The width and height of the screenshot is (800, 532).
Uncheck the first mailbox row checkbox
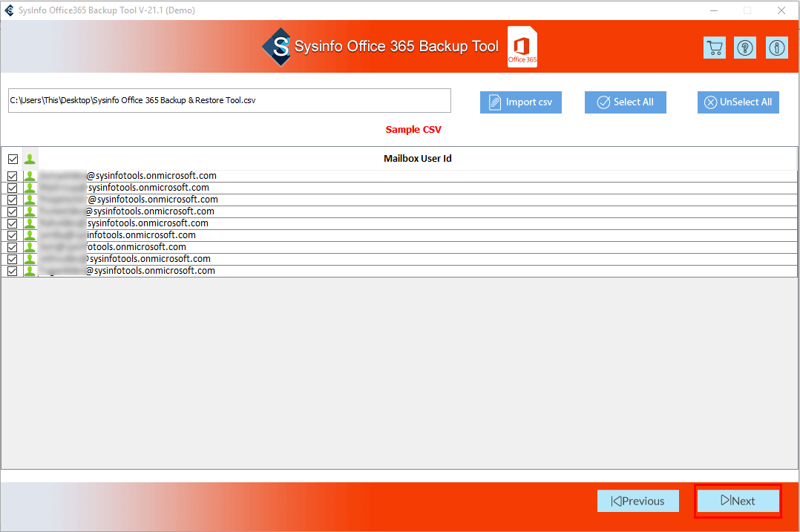point(12,176)
